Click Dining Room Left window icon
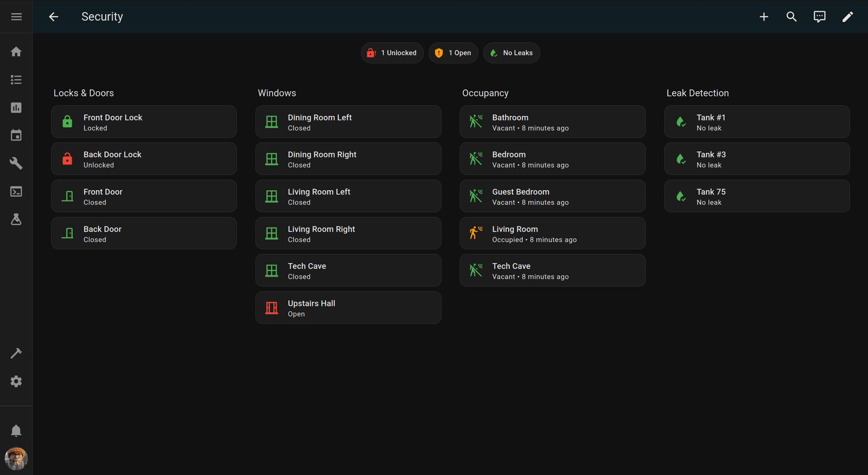This screenshot has width=868, height=475. 272,121
